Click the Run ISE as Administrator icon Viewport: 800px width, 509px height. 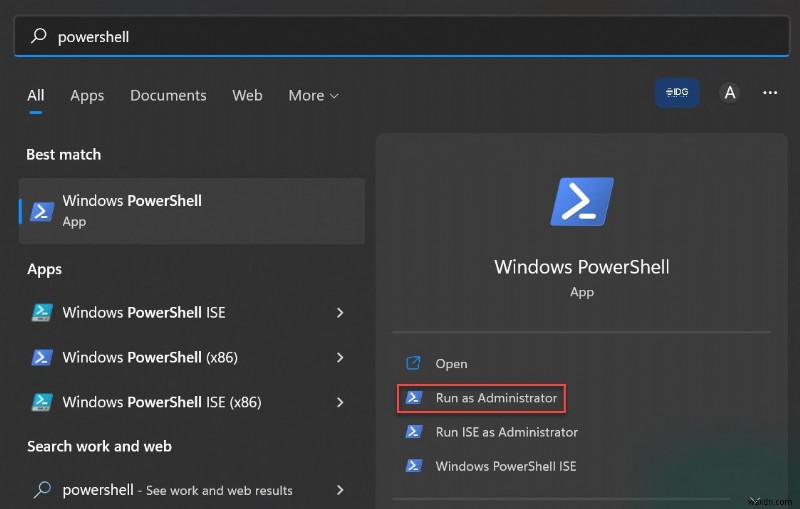point(414,431)
